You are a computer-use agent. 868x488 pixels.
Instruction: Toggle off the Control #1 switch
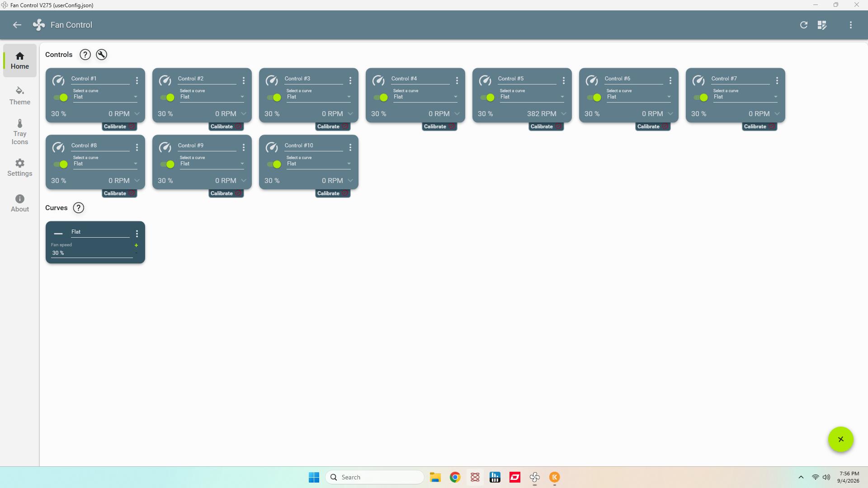click(61, 97)
